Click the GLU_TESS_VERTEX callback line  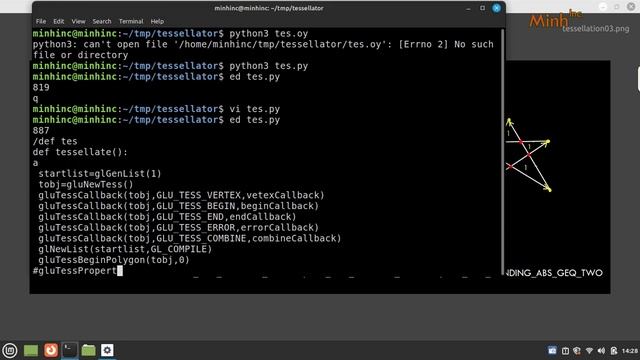tap(181, 195)
